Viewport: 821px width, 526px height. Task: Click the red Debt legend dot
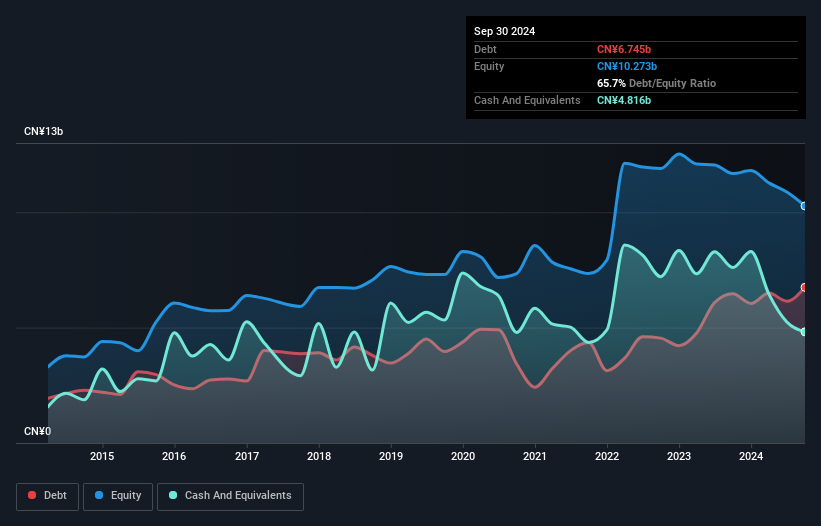[32, 495]
